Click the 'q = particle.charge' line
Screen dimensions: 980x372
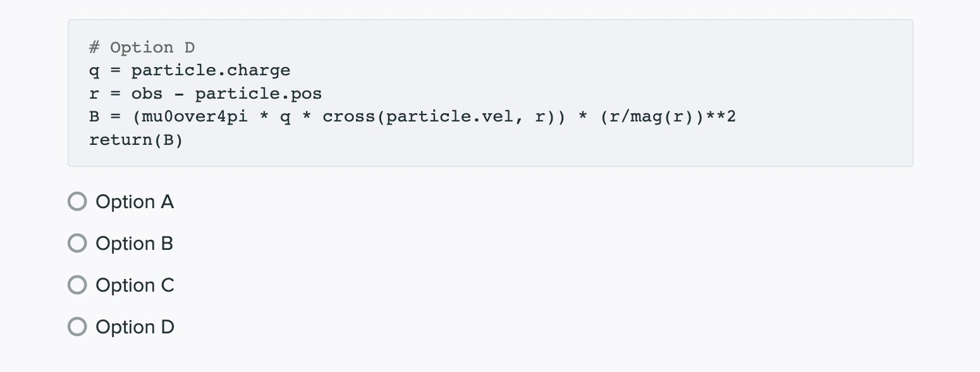point(190,70)
